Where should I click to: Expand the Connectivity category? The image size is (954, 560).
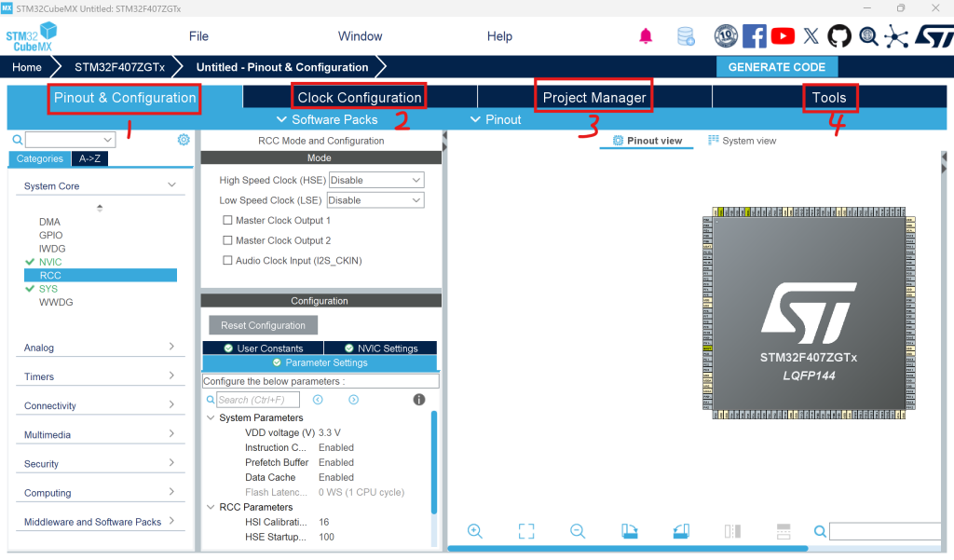171,404
